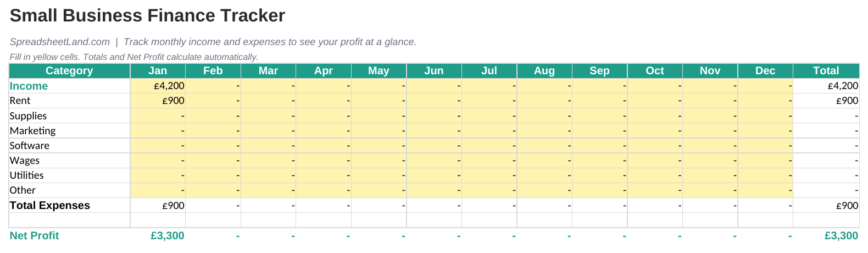Click the Marketing cell in the March column
Image resolution: width=868 pixels, height=253 pixels.
click(268, 130)
